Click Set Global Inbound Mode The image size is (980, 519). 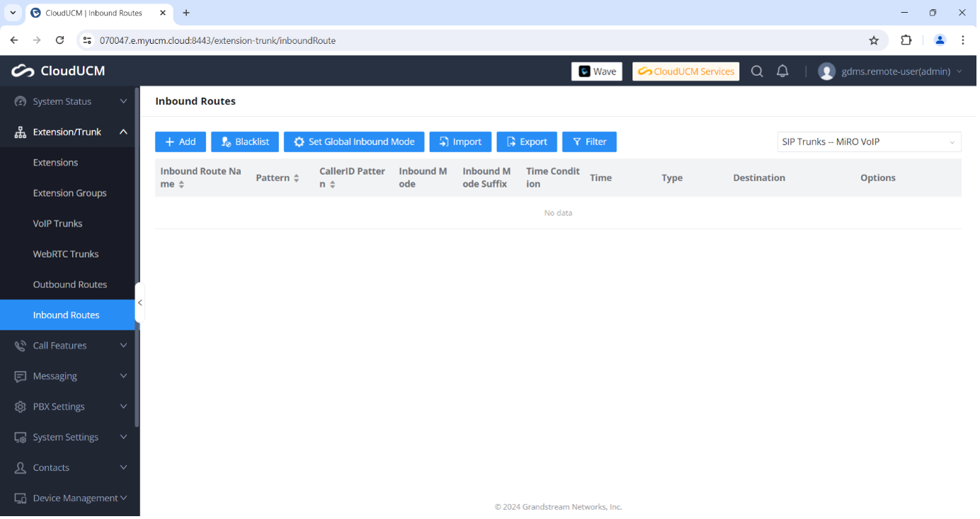(x=354, y=142)
